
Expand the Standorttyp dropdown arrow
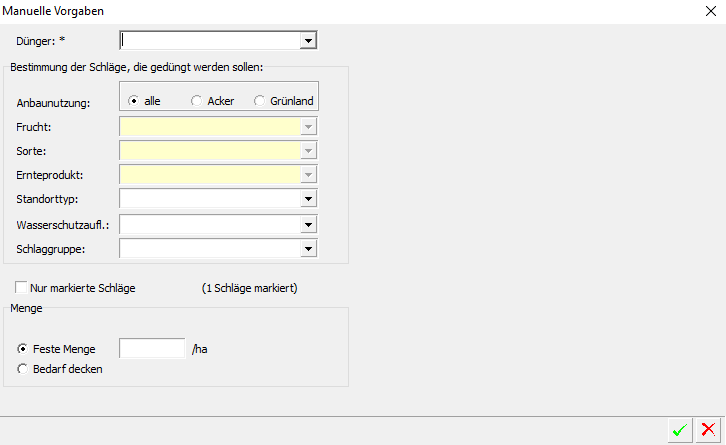point(309,199)
